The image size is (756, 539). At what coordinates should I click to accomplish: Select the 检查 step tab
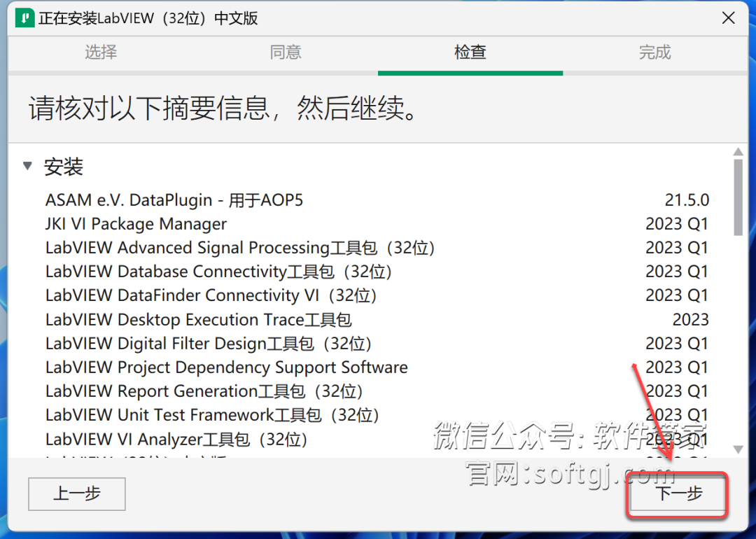tap(470, 52)
